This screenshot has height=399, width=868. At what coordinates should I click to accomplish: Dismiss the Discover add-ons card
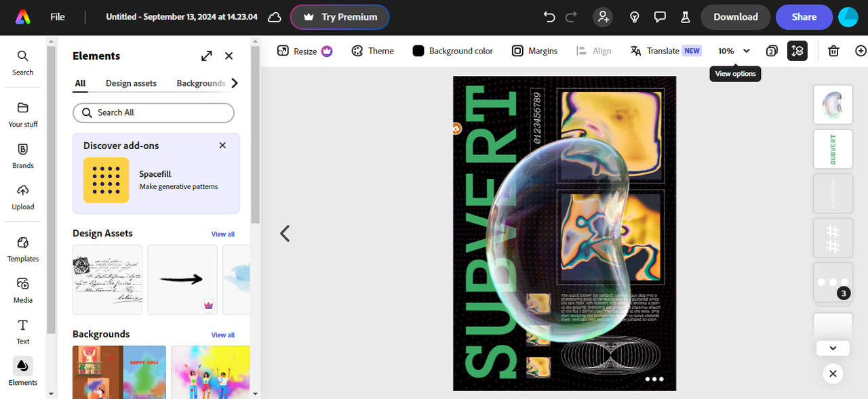point(222,145)
